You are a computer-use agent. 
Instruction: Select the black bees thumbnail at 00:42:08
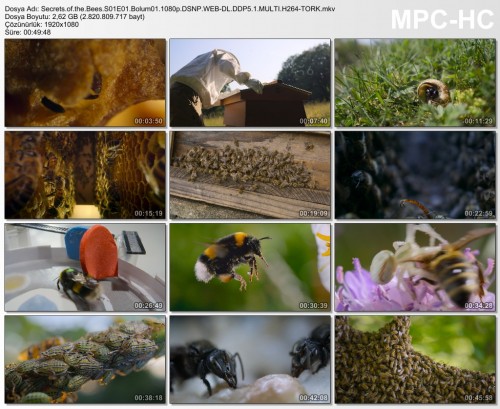coord(250,360)
